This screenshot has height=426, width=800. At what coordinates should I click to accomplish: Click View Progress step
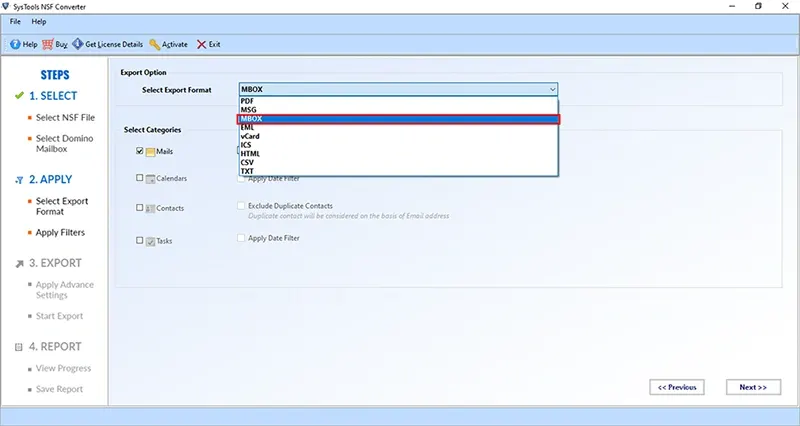[x=63, y=368]
